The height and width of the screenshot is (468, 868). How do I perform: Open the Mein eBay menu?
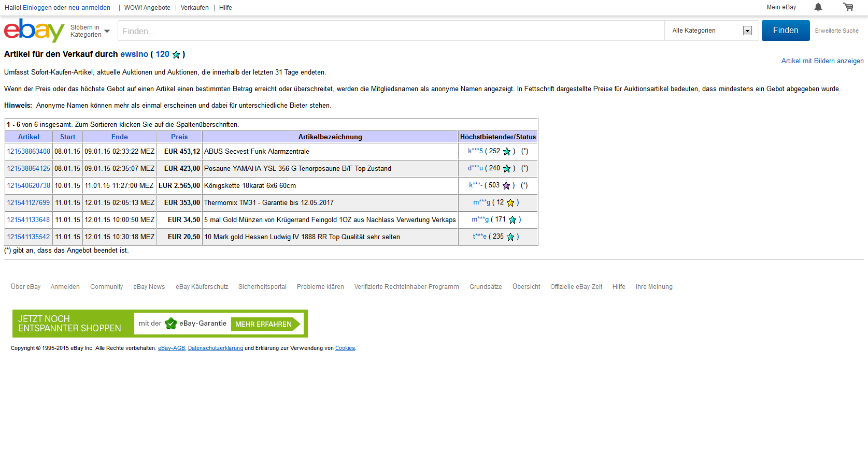click(781, 7)
